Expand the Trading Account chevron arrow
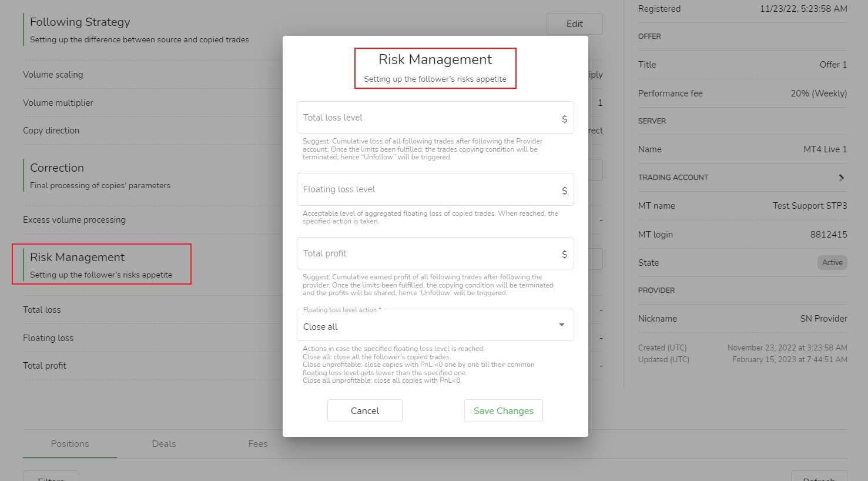The height and width of the screenshot is (481, 868). [841, 178]
